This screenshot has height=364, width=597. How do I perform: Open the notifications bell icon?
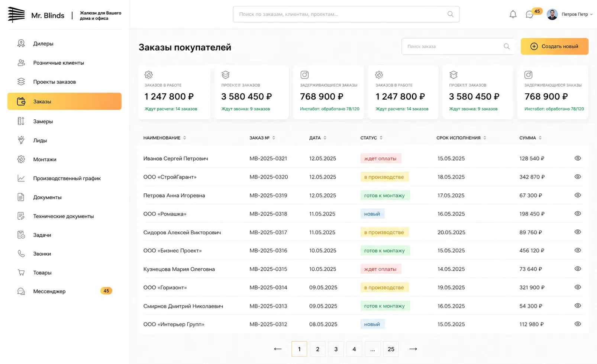pos(513,15)
